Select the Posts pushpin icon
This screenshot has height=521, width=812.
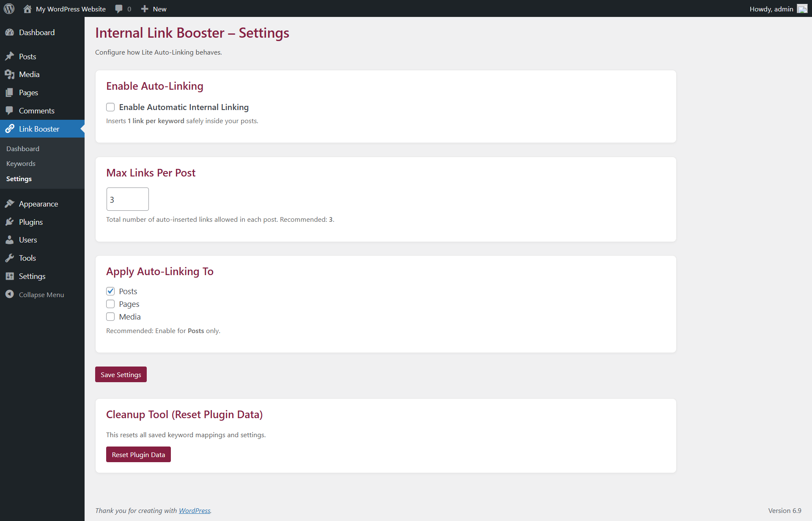click(x=9, y=56)
